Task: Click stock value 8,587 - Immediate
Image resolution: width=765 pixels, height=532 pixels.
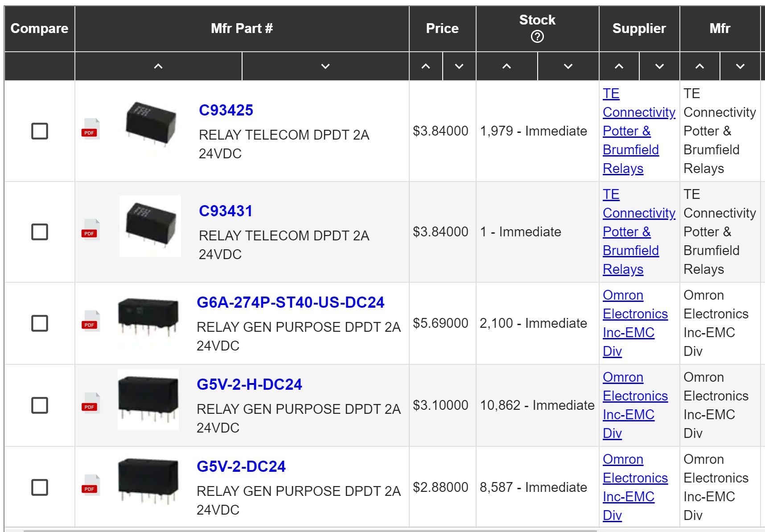Action: [534, 487]
